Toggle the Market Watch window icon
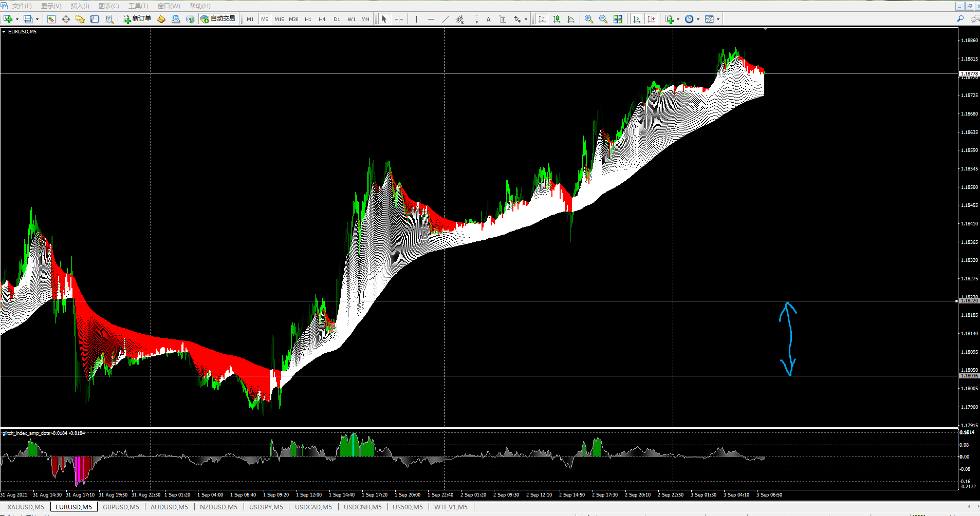The image size is (980, 516). pos(51,19)
